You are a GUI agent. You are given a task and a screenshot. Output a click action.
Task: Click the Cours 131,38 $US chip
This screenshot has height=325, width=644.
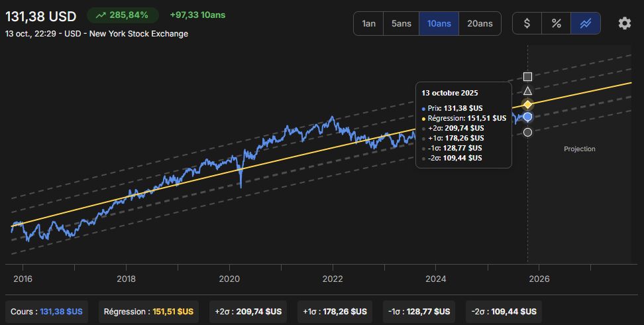coord(46,312)
